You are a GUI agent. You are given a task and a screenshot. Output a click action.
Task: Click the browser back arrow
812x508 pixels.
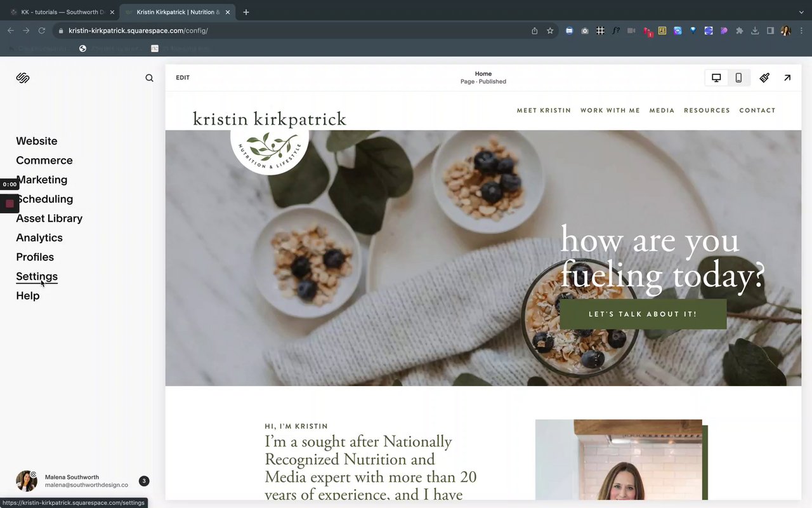(11, 30)
